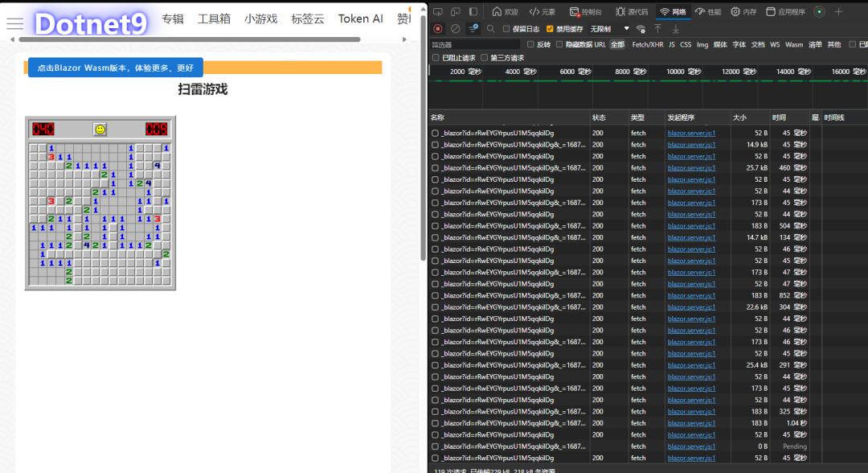Filter requests by Img
The height and width of the screenshot is (473, 868).
(702, 45)
